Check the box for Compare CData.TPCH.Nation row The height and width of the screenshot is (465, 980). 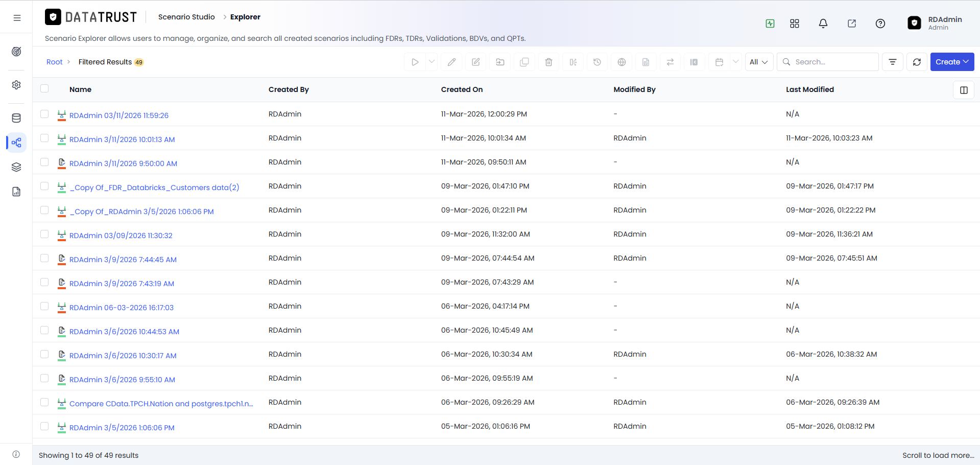point(44,402)
